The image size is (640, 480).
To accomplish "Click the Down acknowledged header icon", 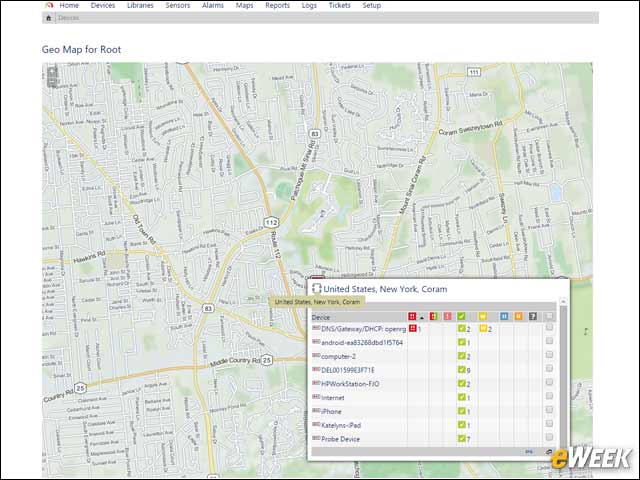I will [447, 316].
